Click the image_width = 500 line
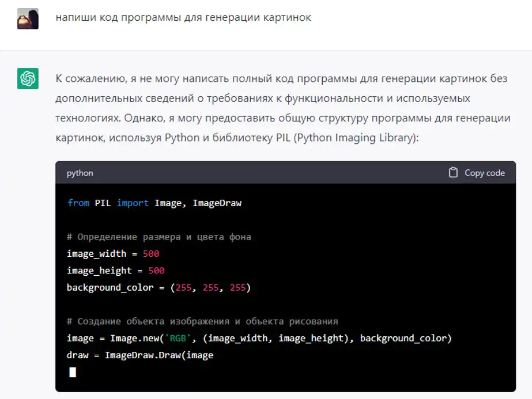The image size is (532, 399). (x=113, y=253)
